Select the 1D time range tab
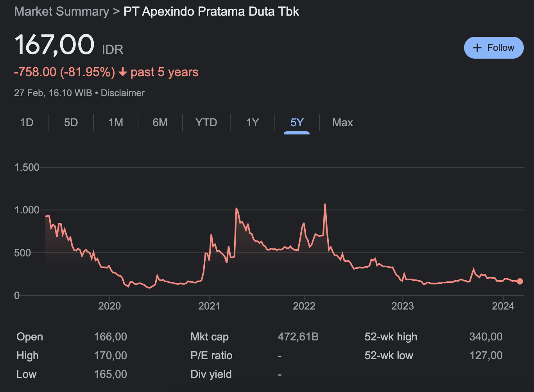 (x=27, y=122)
